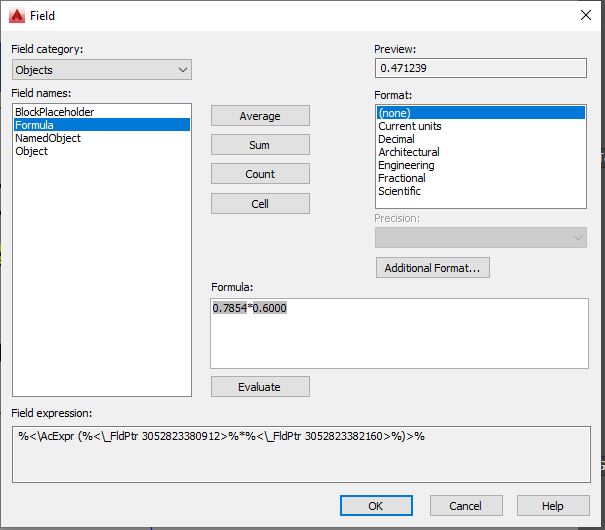Open Additional Format options
The image size is (605, 530).
pos(433,268)
